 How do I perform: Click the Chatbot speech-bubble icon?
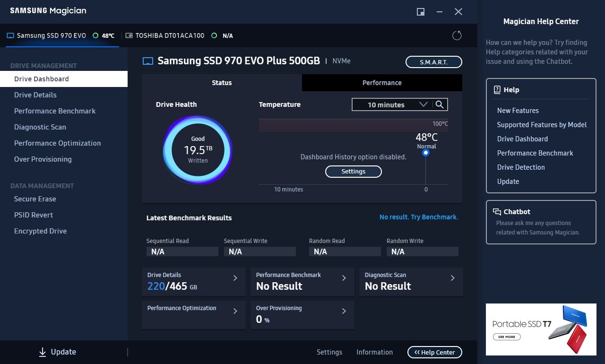pos(497,211)
